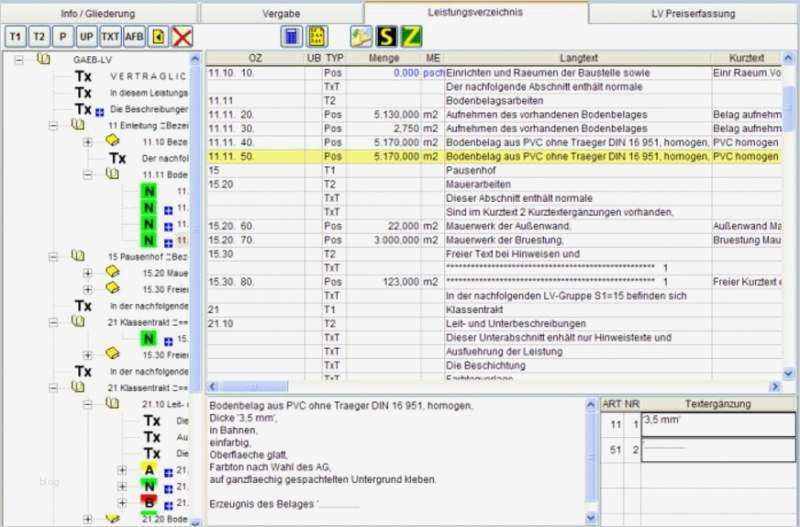
Task: Click the Kurztext column header
Action: coord(746,58)
